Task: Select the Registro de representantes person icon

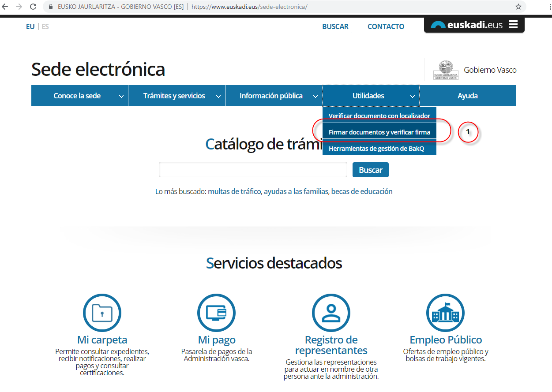Action: point(331,313)
